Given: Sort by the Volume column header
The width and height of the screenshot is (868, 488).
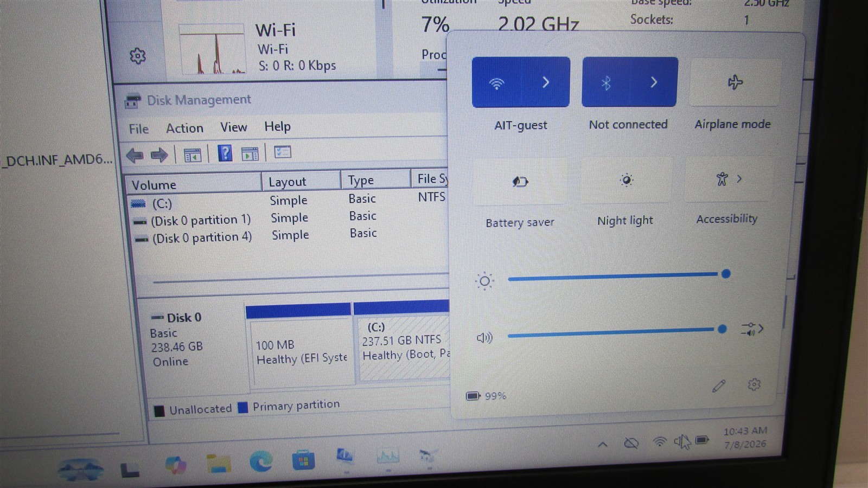Looking at the screenshot, I should tap(194, 184).
